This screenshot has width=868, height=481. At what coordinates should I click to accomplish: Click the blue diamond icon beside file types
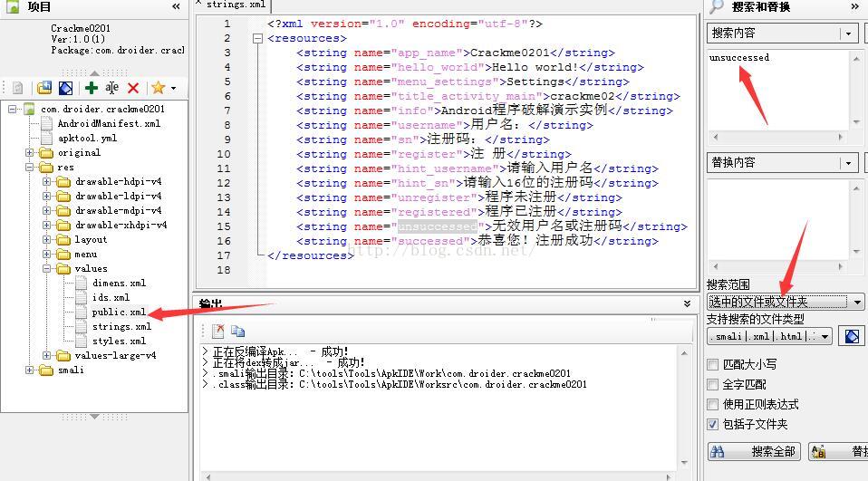[x=852, y=336]
